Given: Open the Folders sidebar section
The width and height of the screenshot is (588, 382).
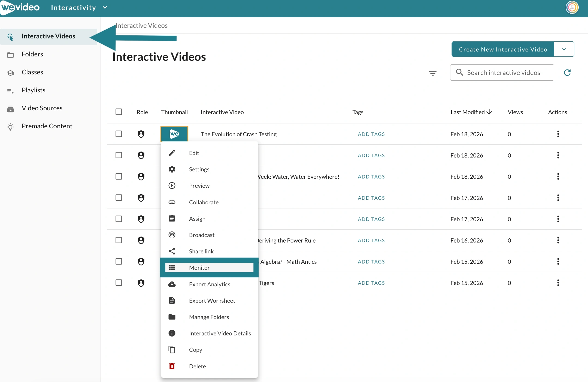Looking at the screenshot, I should (32, 54).
